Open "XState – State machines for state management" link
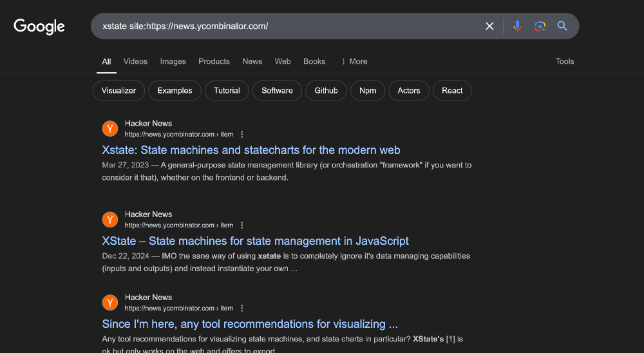 [x=255, y=241]
